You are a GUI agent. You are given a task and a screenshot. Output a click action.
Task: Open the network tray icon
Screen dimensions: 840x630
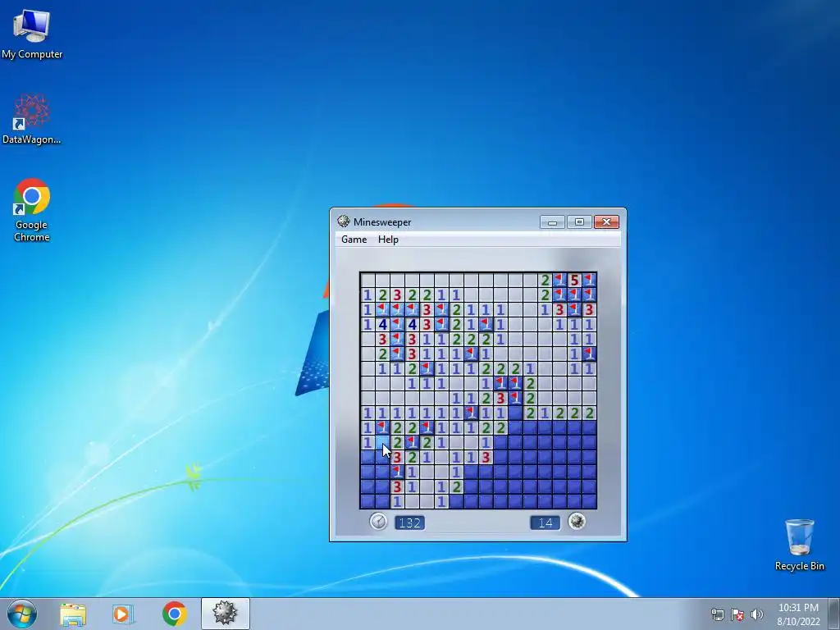point(717,614)
